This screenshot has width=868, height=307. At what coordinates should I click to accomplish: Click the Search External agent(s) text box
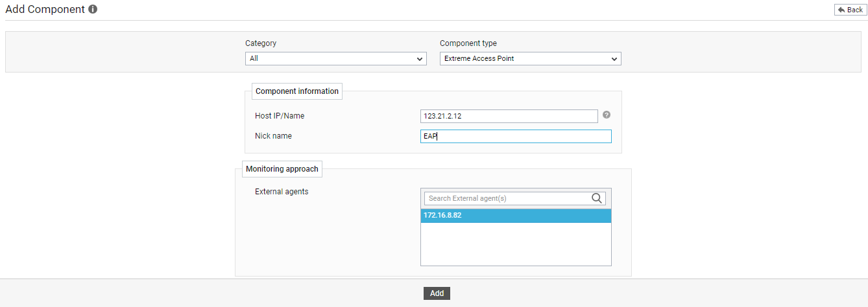507,198
